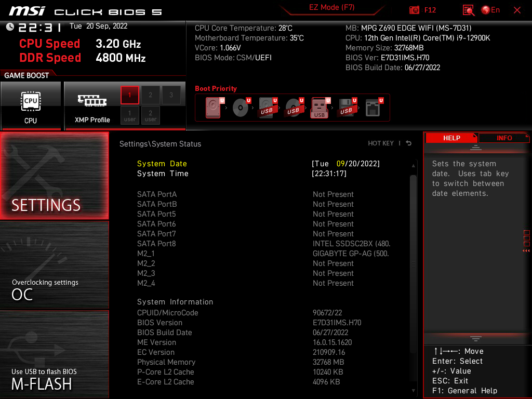
Task: Click the BIOS Version row
Action: pos(249,322)
